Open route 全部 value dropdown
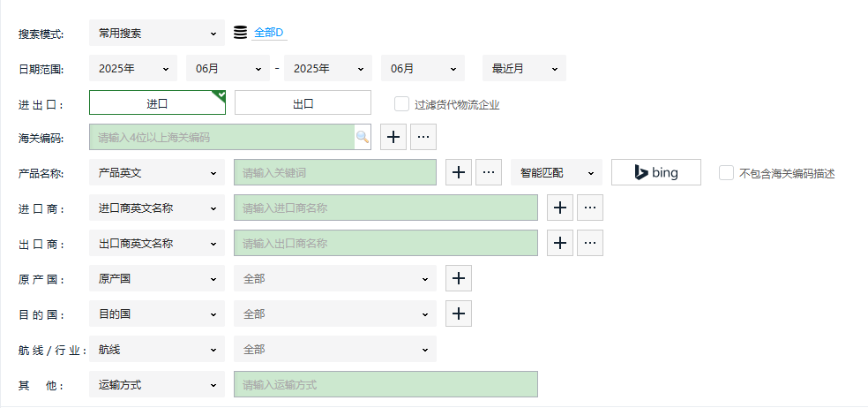868x408 pixels. pos(335,349)
